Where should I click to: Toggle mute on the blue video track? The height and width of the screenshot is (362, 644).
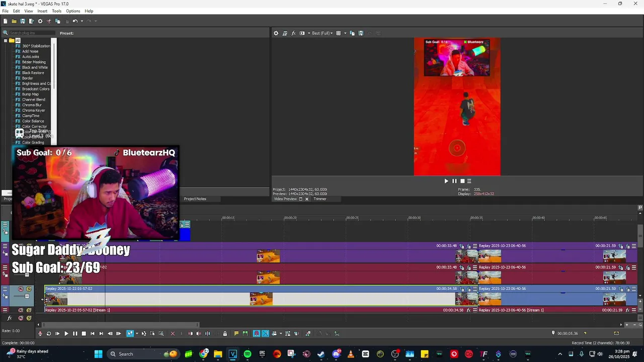click(21, 289)
